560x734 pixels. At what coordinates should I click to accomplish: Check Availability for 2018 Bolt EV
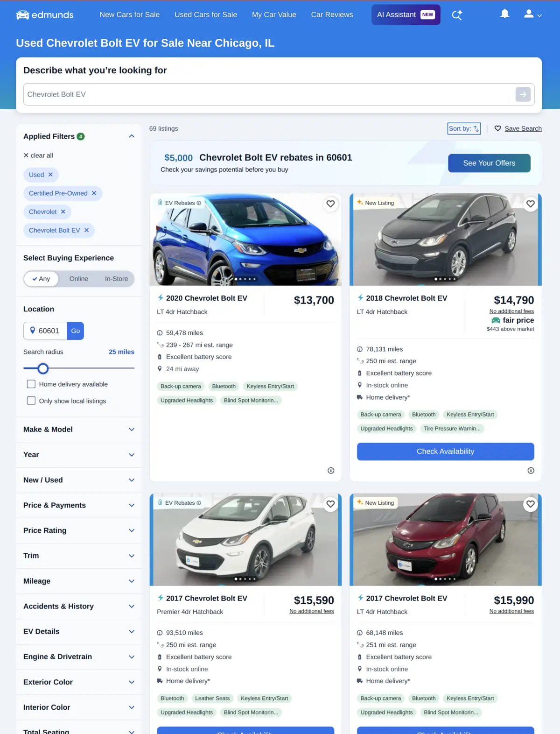click(x=445, y=452)
